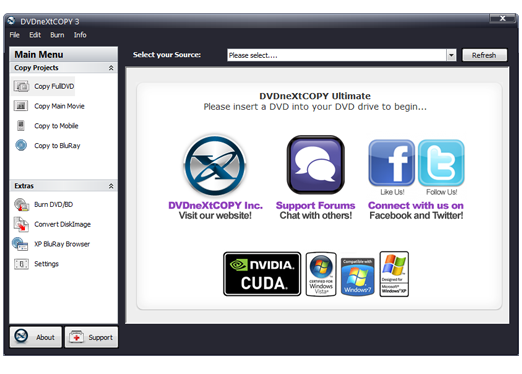Click the Support Forums chat bubble icon

pos(315,164)
